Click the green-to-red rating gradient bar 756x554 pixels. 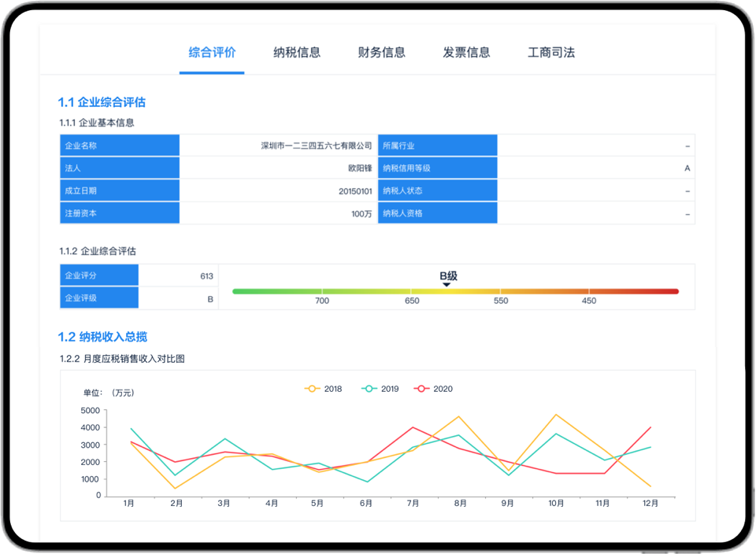455,291
